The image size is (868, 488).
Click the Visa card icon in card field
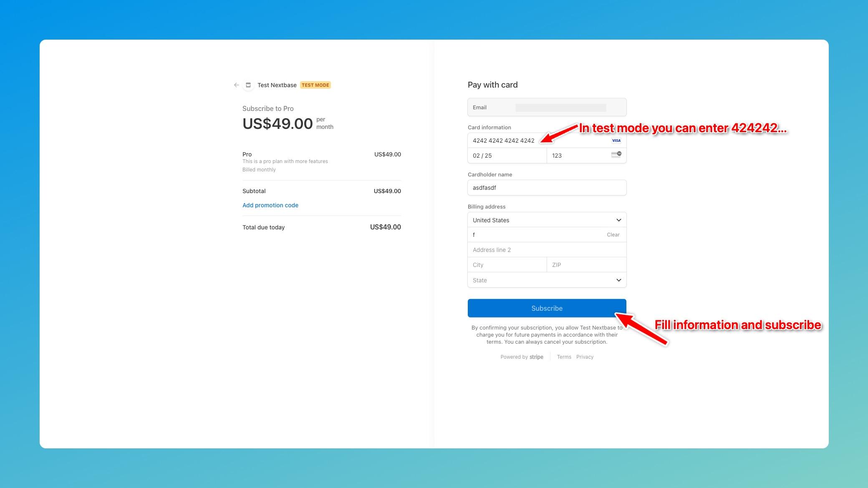coord(616,140)
